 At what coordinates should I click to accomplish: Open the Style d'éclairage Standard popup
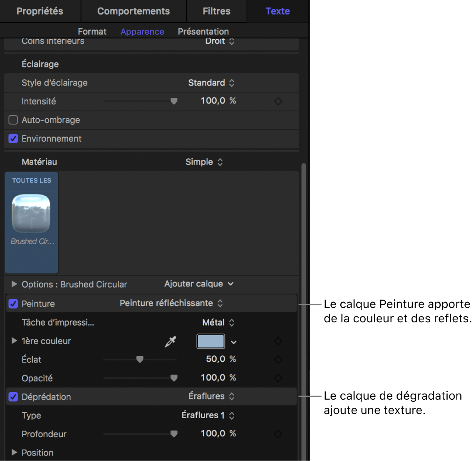(211, 82)
